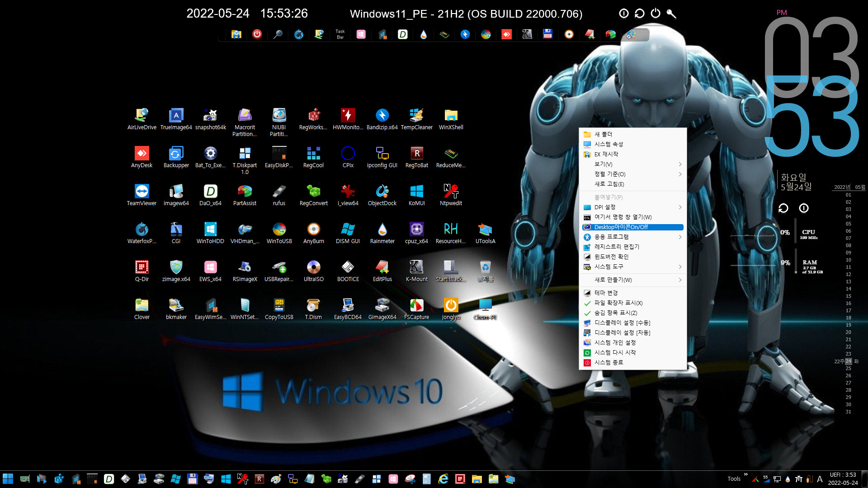Viewport: 868px width, 488px height.
Task: Toggle 파일 확장자 표시(X) checkmark item
Action: point(633,303)
